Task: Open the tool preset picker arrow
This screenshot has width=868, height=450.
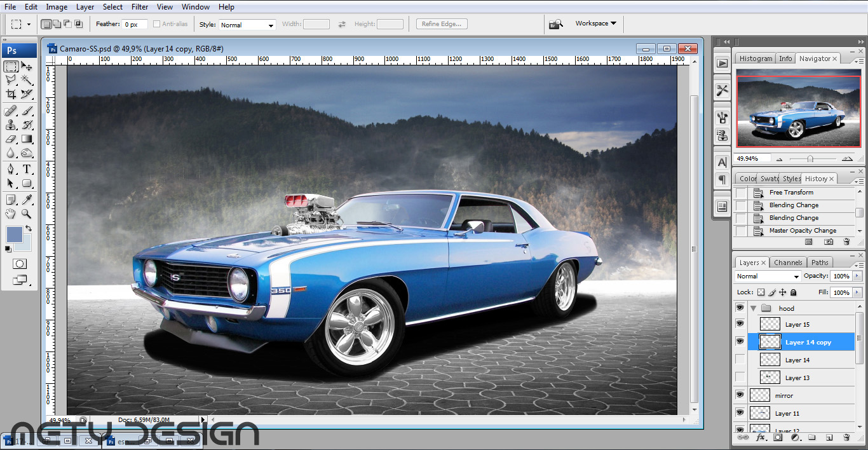Action: pyautogui.click(x=29, y=25)
